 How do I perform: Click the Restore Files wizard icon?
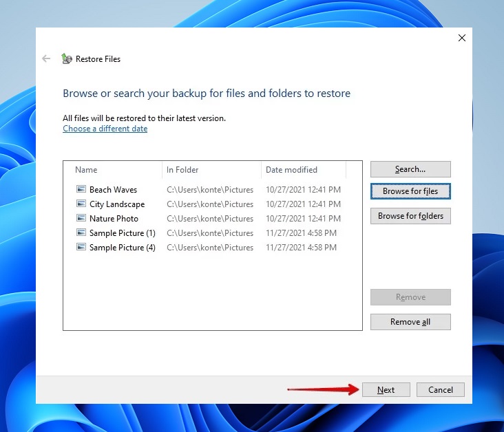pos(67,58)
